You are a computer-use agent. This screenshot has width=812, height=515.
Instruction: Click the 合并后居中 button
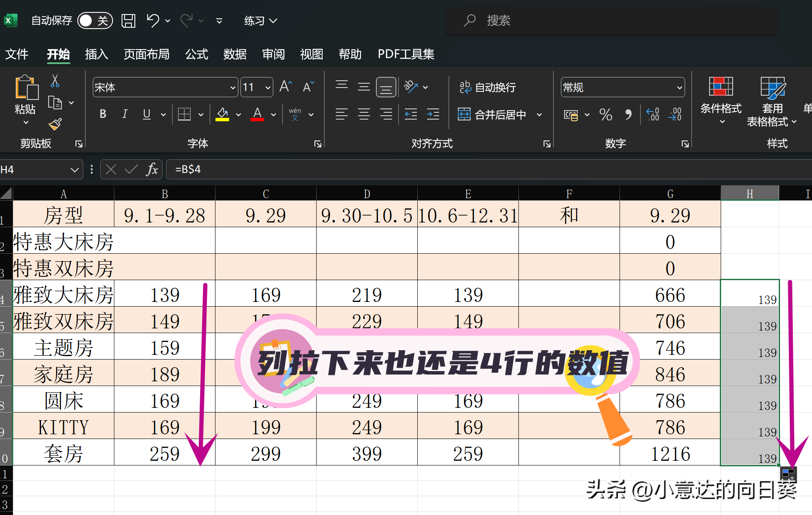point(492,114)
